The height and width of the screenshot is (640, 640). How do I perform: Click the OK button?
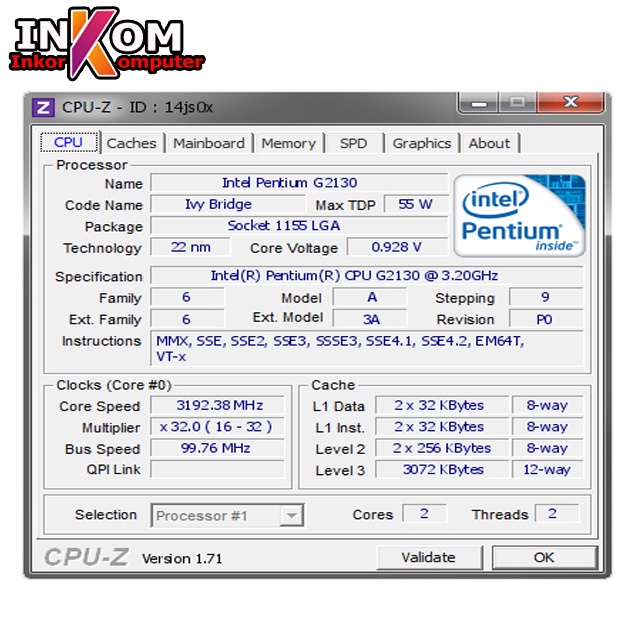545,558
